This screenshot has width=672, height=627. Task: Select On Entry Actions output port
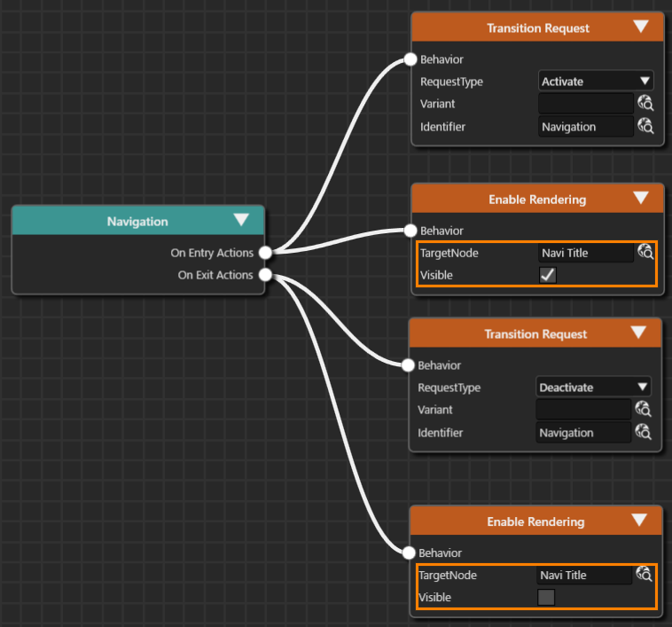click(266, 253)
